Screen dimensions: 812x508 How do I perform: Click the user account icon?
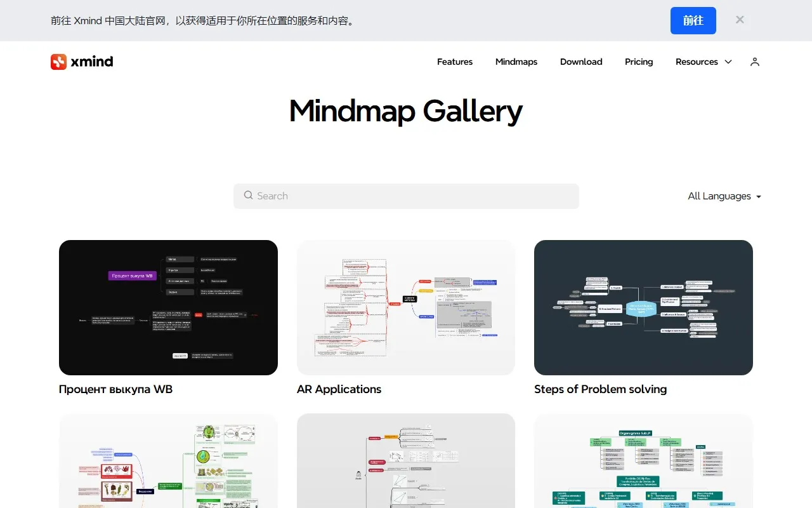pos(754,62)
